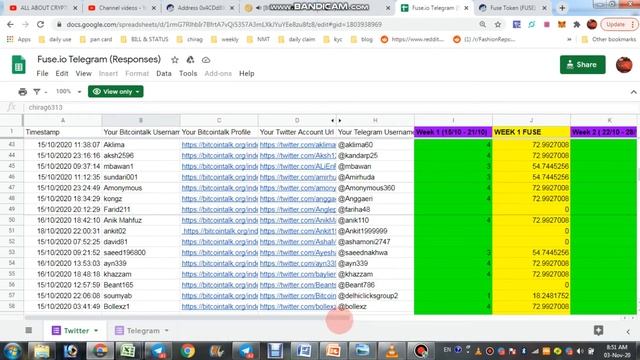The height and width of the screenshot is (360, 640).
Task: Open the filter views funnel icon
Action: pos(37,92)
